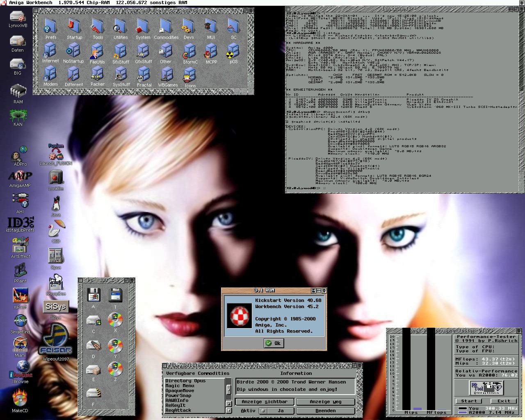Open floppy drive A in PC window

94,295
